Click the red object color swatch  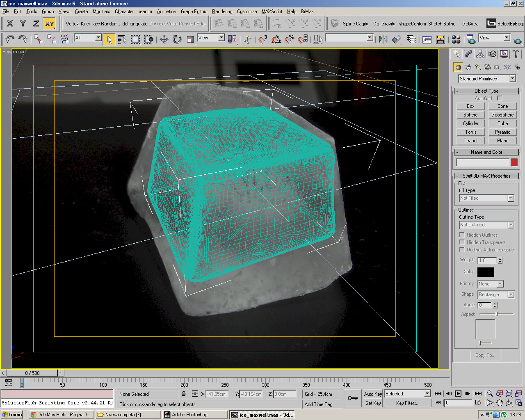(x=514, y=162)
